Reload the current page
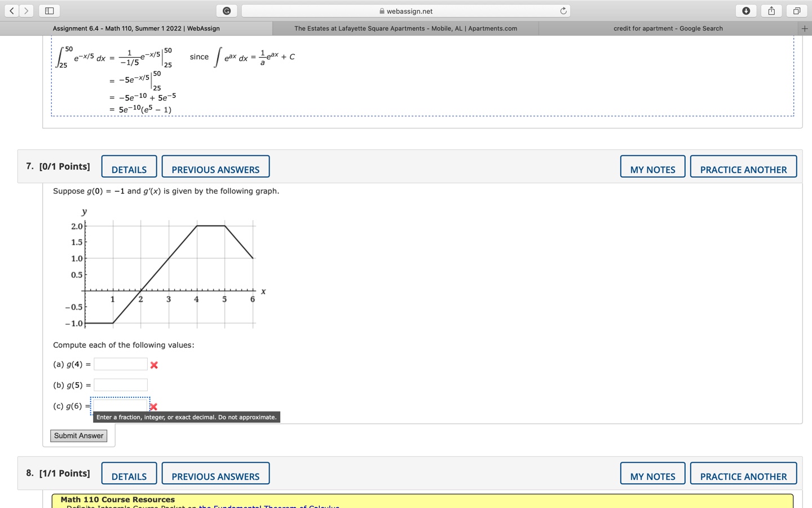 564,10
